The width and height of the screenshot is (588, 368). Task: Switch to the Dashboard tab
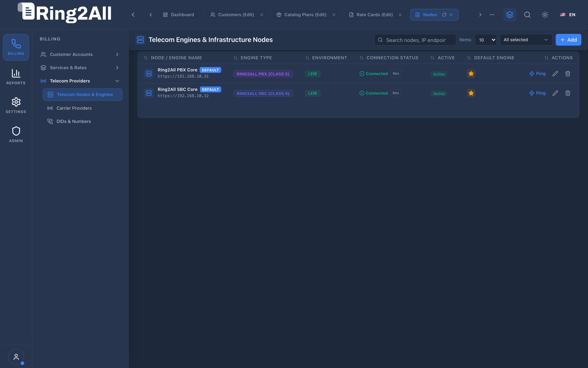180,15
